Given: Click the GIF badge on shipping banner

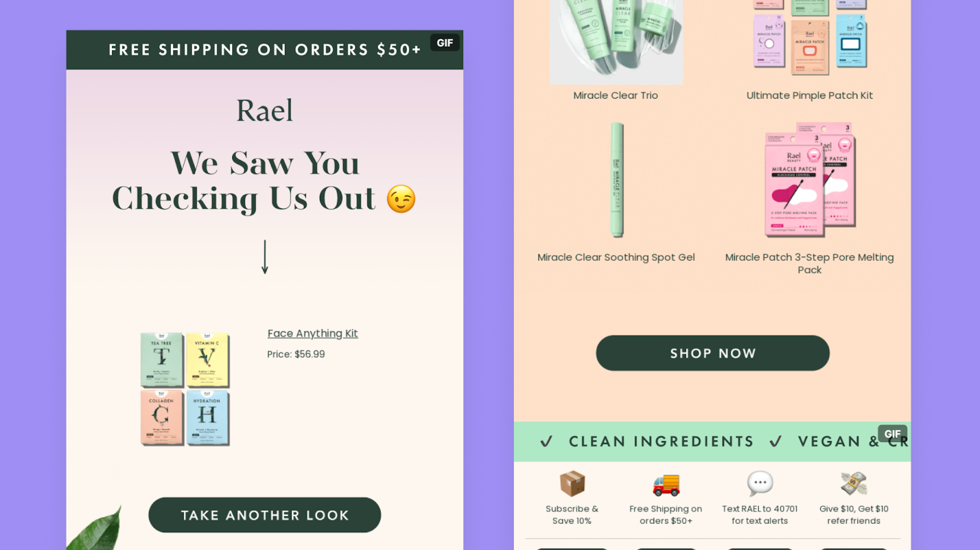Looking at the screenshot, I should (445, 43).
